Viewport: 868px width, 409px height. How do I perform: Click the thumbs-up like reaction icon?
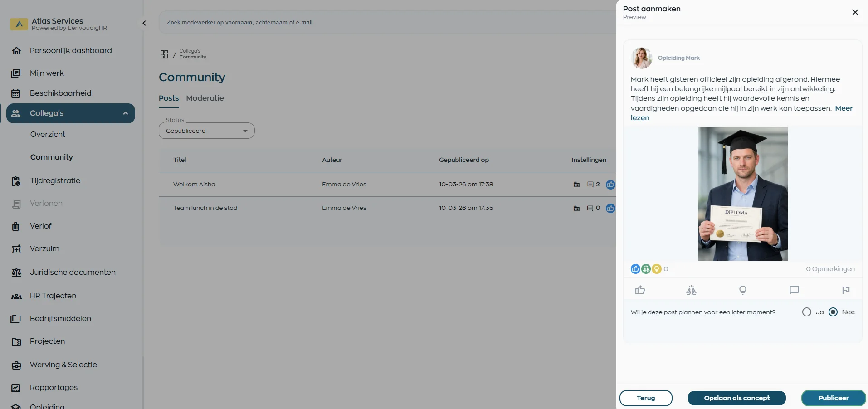click(640, 290)
